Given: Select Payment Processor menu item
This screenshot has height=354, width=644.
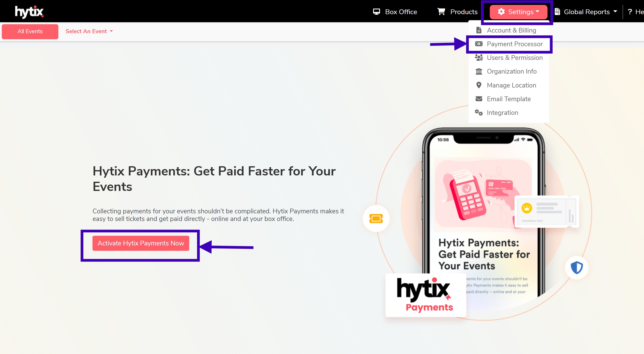Looking at the screenshot, I should (509, 44).
